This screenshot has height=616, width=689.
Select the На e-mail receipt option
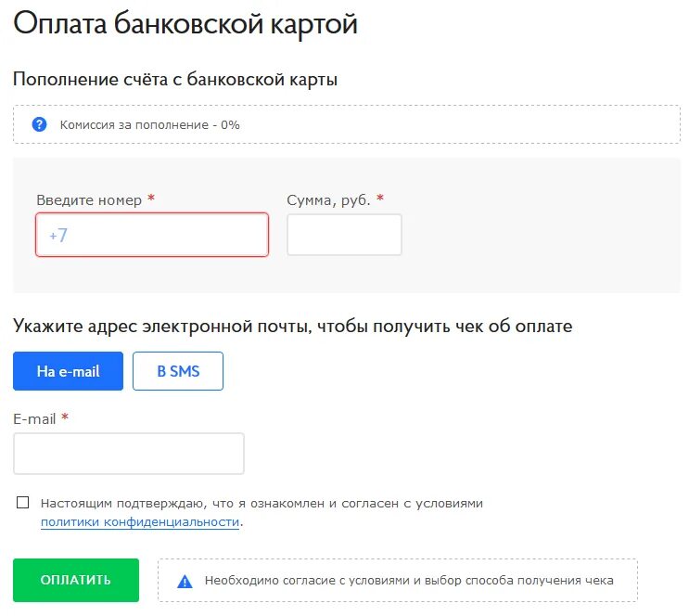(x=68, y=371)
